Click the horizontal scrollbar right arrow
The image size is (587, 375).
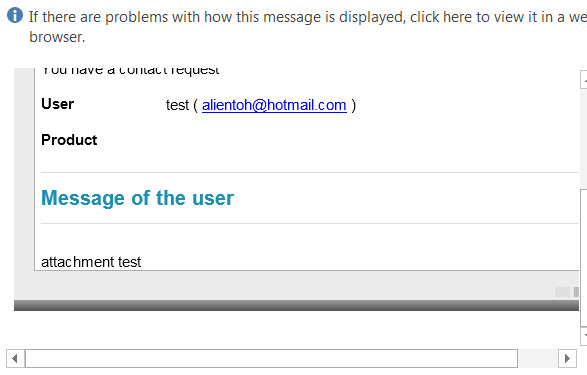[x=567, y=359]
